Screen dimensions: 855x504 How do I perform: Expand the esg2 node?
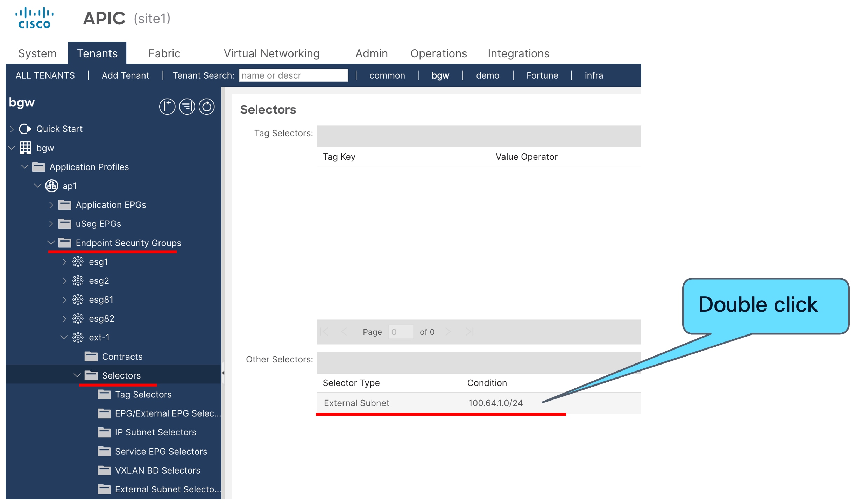point(64,281)
